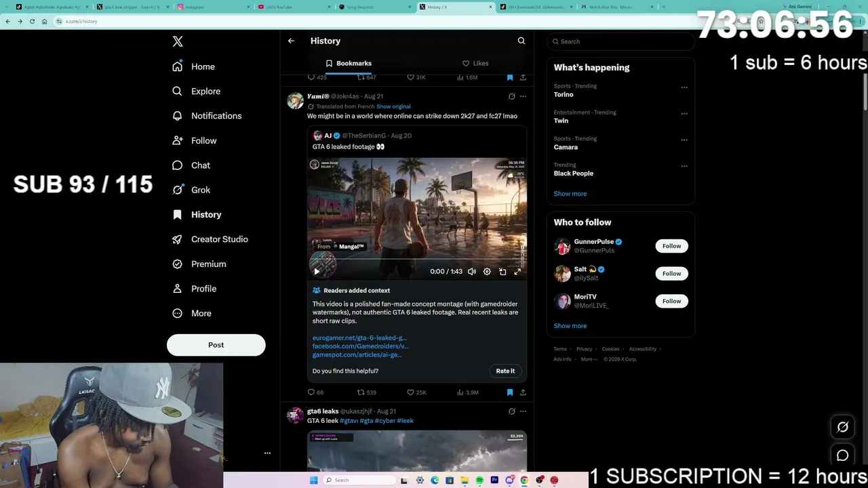The width and height of the screenshot is (868, 488).
Task: Follow Salt
Action: tap(671, 273)
